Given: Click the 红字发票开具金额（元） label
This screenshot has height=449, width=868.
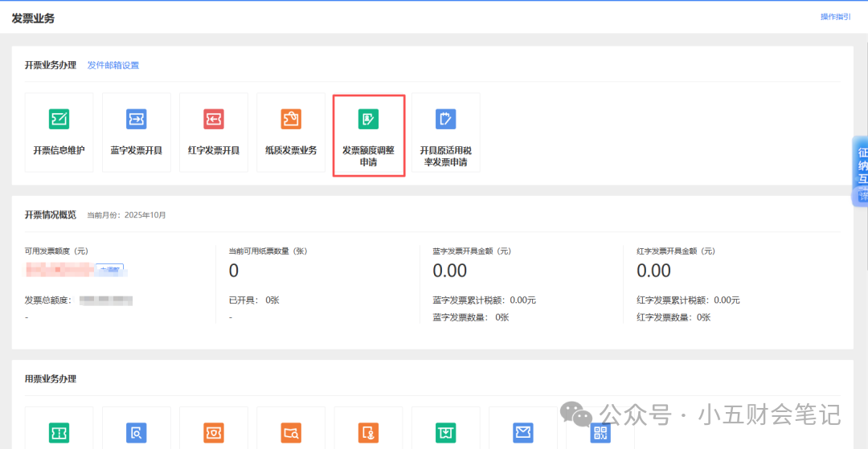Looking at the screenshot, I should (x=677, y=251).
